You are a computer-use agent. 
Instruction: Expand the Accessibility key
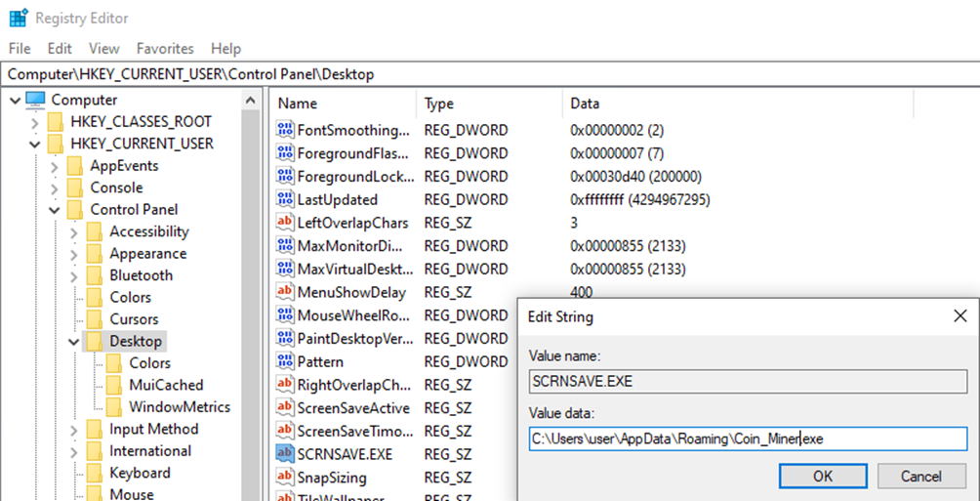[x=74, y=231]
